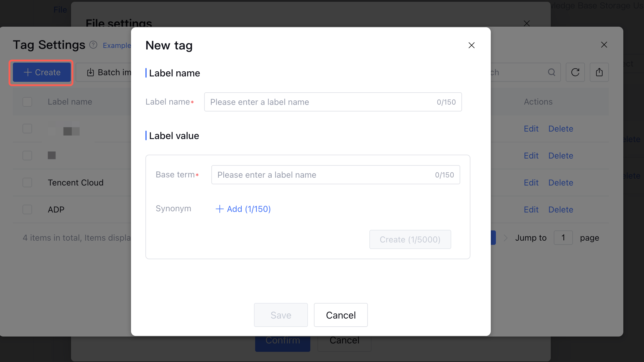Click the help question mark icon

click(x=93, y=45)
